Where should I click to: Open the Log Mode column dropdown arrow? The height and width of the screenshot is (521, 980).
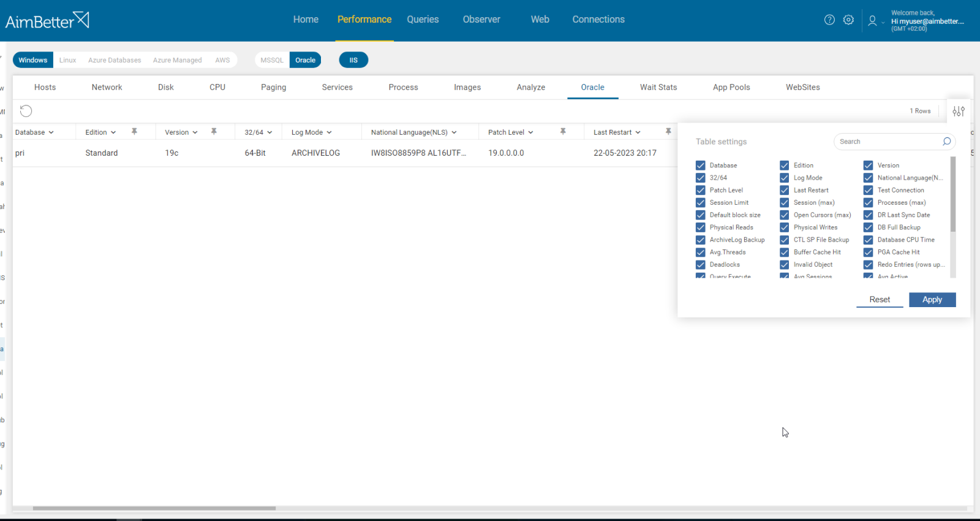coord(329,132)
